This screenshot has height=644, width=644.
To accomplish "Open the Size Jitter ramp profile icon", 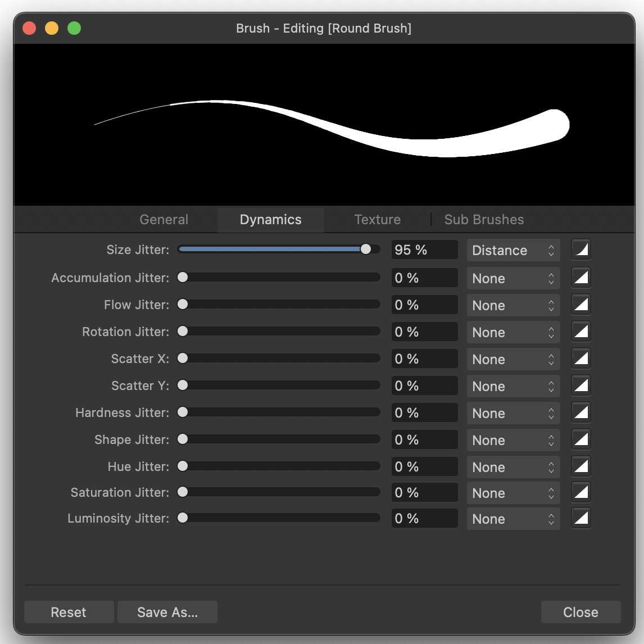I will 580,250.
